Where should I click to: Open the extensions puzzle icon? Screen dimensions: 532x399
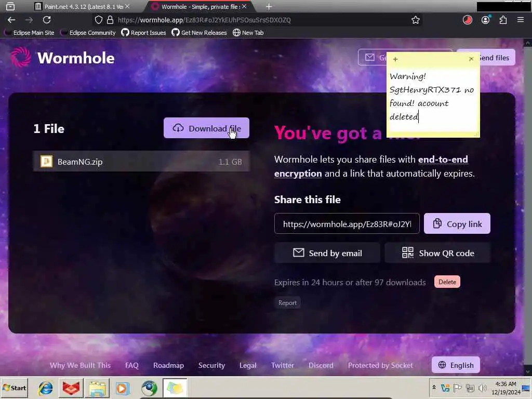click(503, 20)
